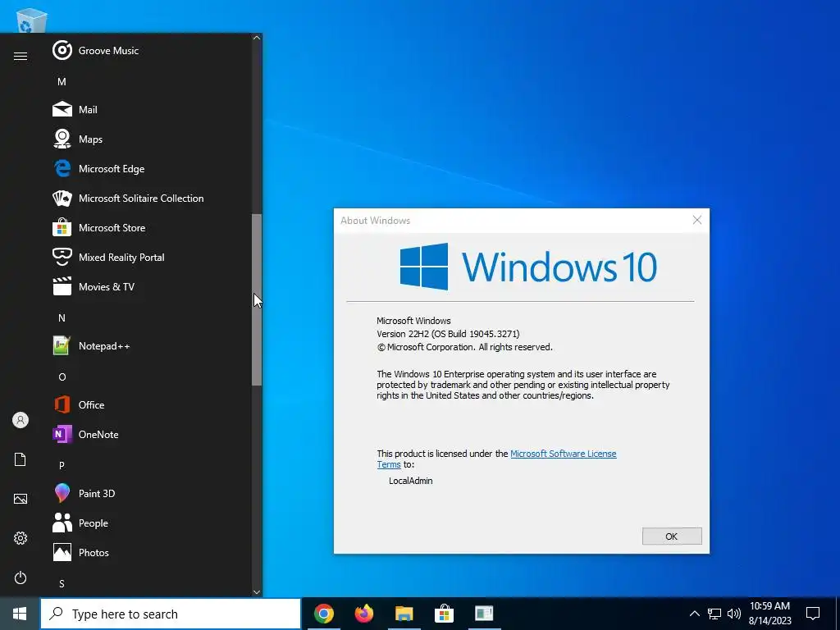This screenshot has width=840, height=630.
Task: Open Microsoft Solitaire Collection icon
Action: pos(62,198)
